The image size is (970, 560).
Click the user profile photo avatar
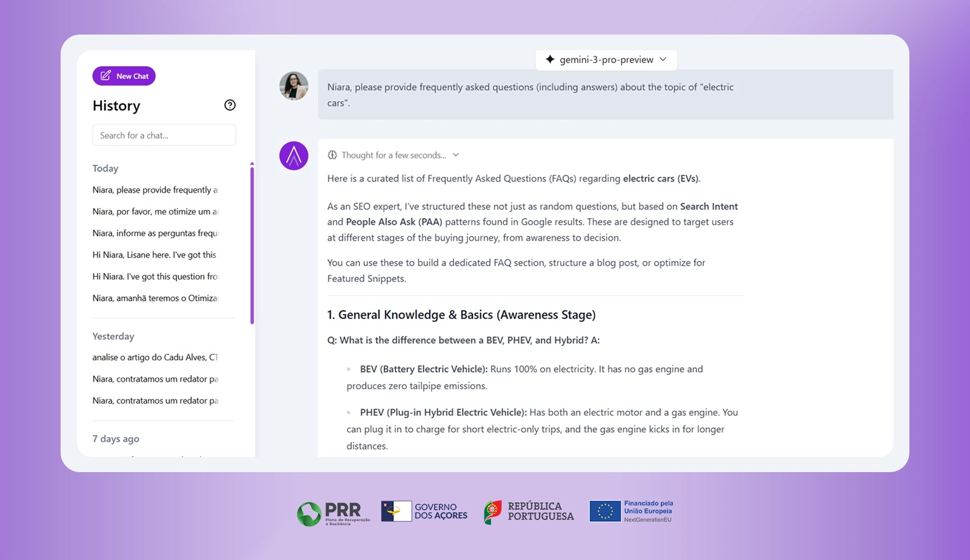coord(293,86)
